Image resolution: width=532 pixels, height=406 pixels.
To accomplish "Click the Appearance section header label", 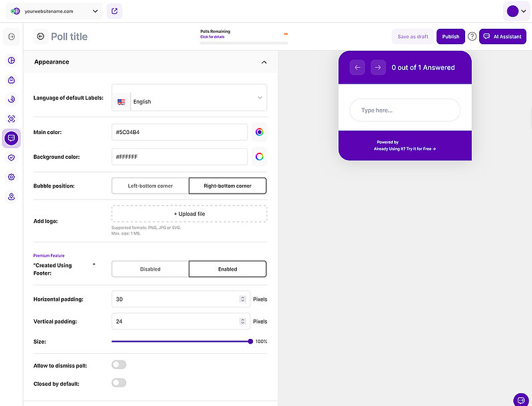I will 52,62.
